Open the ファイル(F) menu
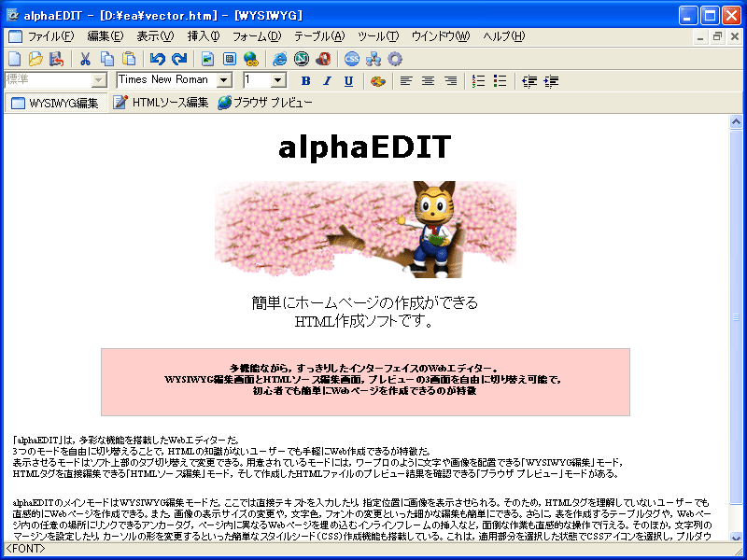Screen dimensions: 747x560 point(51,36)
